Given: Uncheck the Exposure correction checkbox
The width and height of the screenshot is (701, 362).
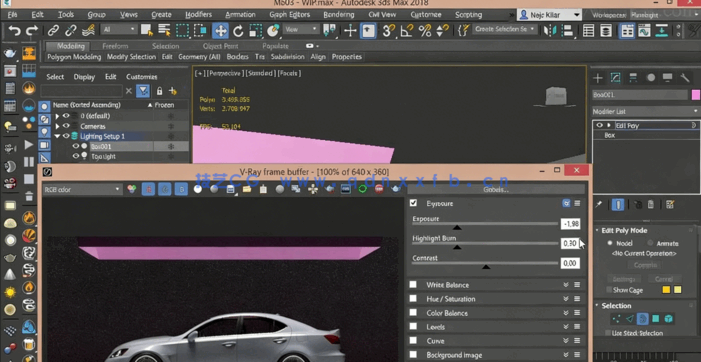Looking at the screenshot, I should [414, 203].
